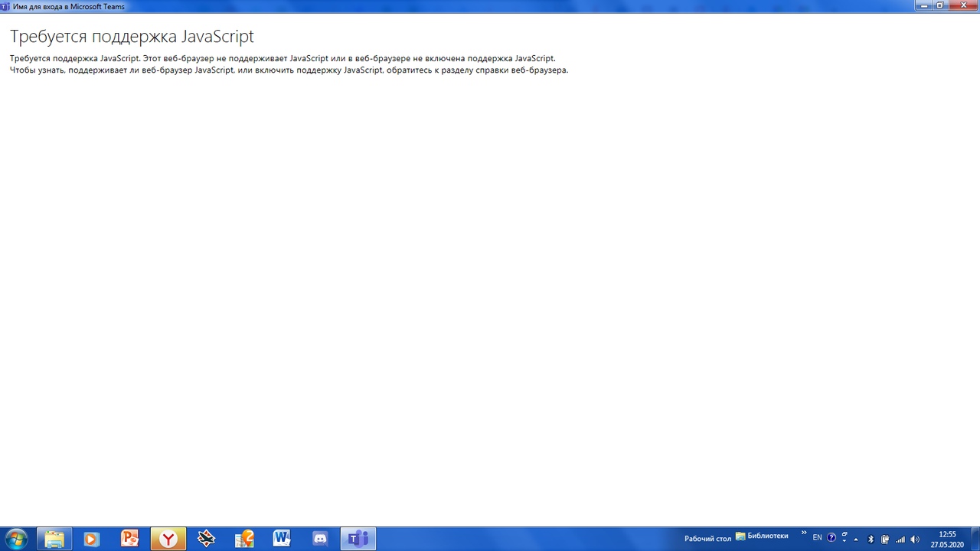Open the airplane game icon in taskbar
The width and height of the screenshot is (980, 551).
pos(206,539)
